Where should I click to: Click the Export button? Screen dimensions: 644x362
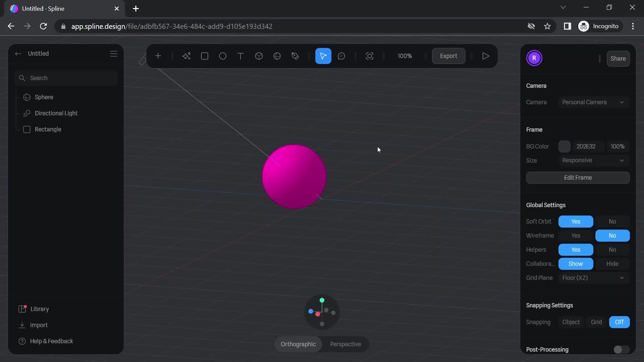tap(448, 56)
